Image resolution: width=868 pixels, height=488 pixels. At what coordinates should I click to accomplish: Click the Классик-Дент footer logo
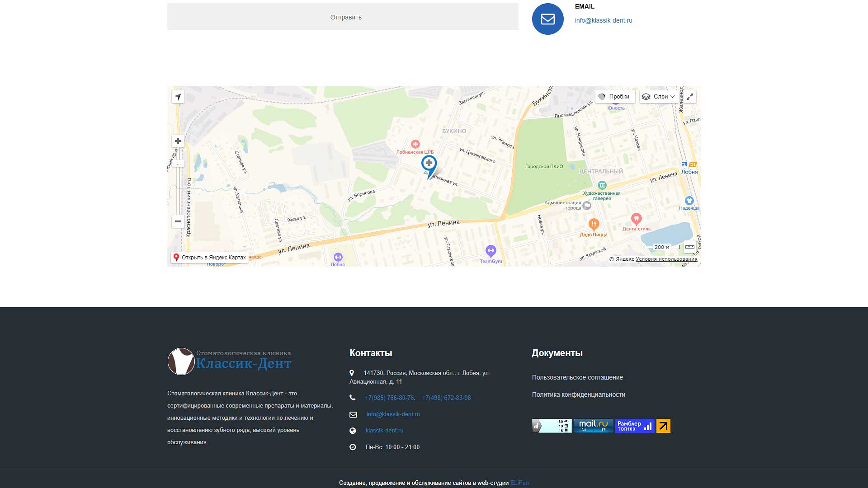point(230,361)
